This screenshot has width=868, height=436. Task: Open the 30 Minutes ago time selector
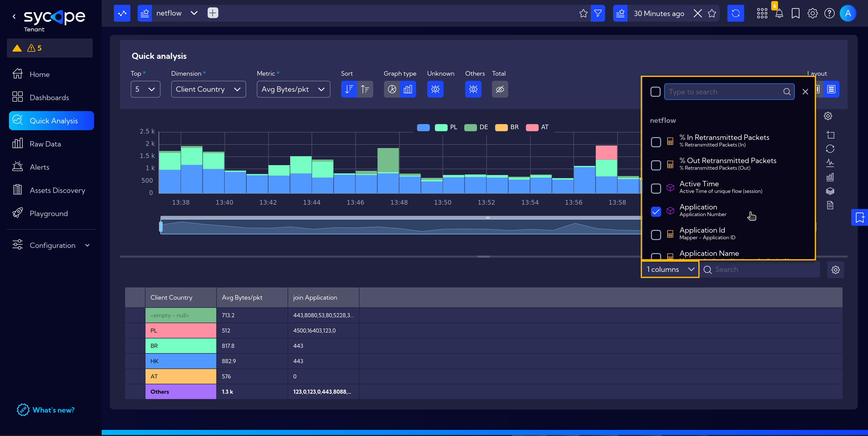point(659,14)
